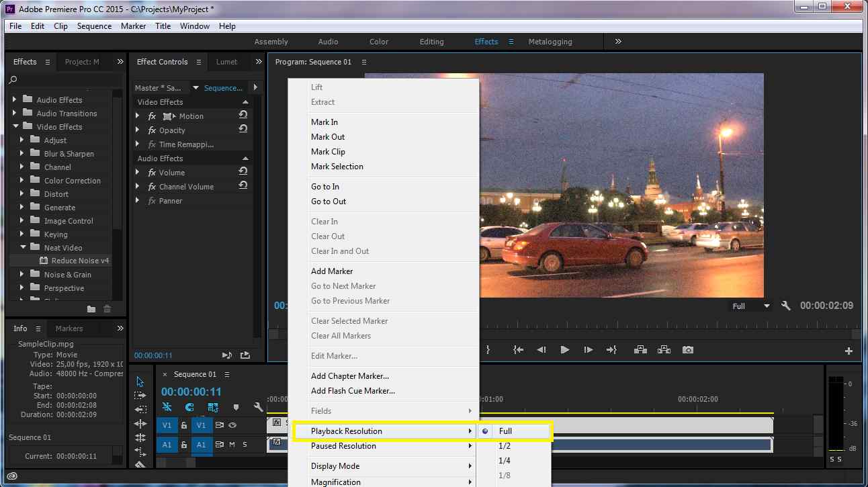Expand the Blur & Sharpen folder

click(x=22, y=153)
